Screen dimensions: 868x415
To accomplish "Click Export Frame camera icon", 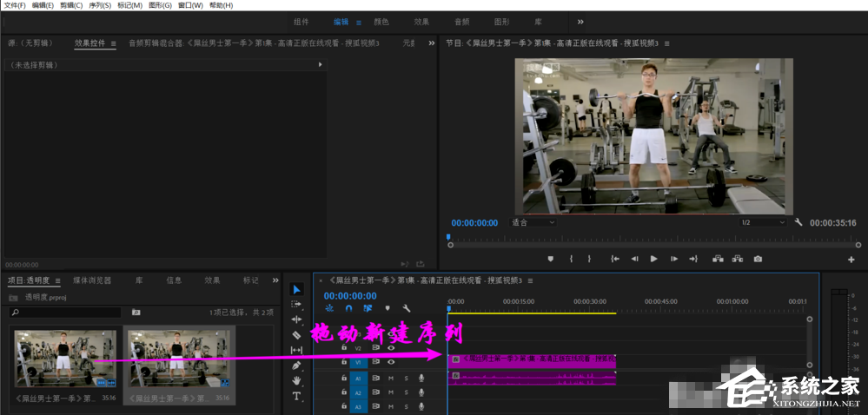I will tap(758, 259).
